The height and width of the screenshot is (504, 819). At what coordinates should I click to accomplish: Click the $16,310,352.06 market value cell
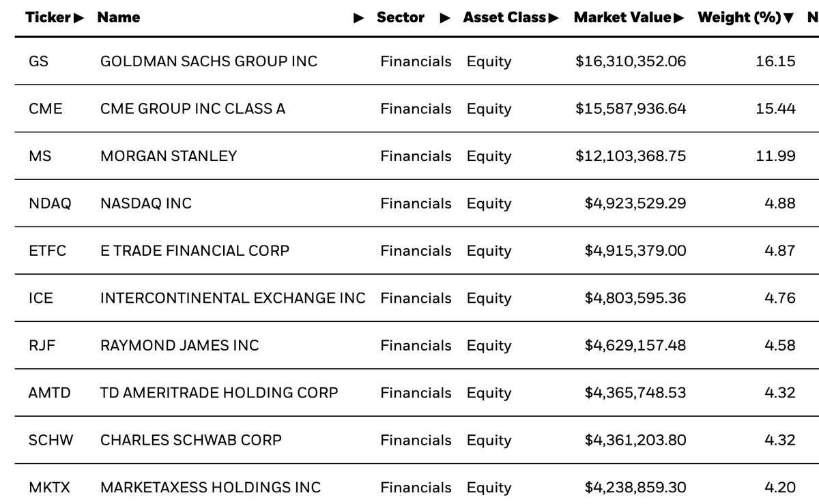(631, 61)
